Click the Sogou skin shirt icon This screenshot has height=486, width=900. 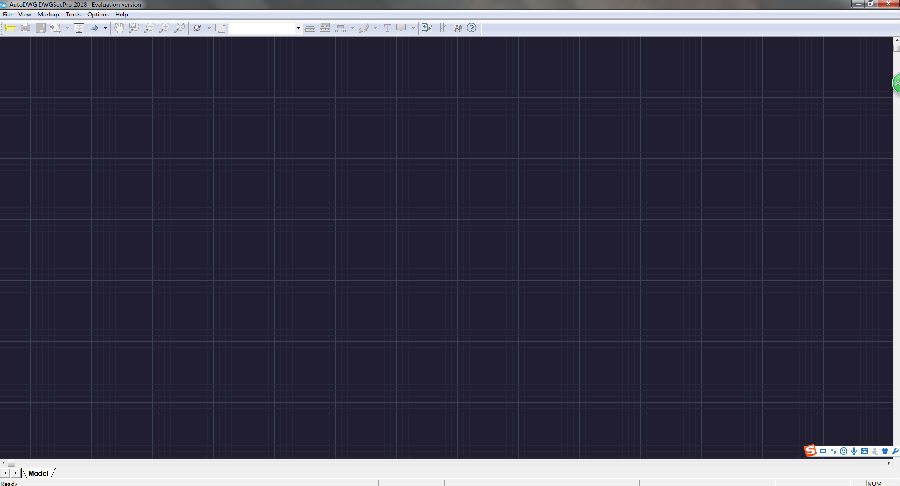click(x=885, y=451)
